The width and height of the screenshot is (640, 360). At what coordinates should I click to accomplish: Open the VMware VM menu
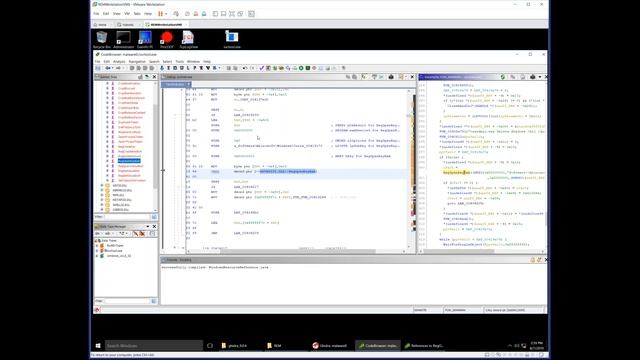(127, 14)
